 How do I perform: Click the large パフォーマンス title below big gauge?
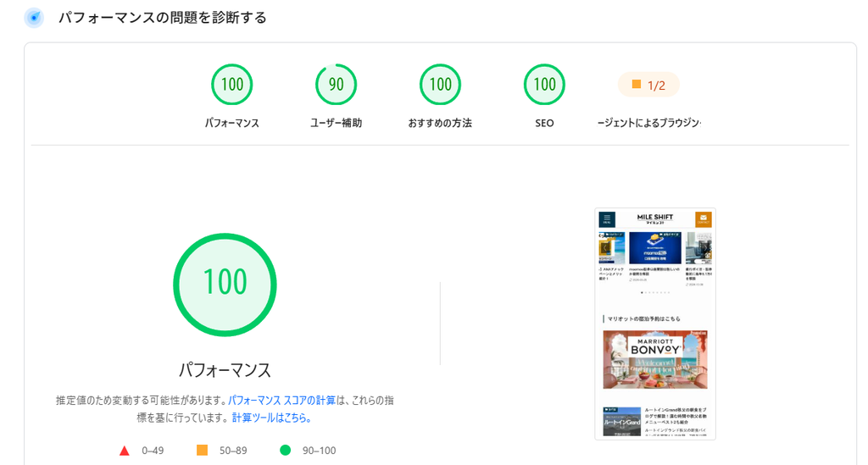tap(225, 370)
